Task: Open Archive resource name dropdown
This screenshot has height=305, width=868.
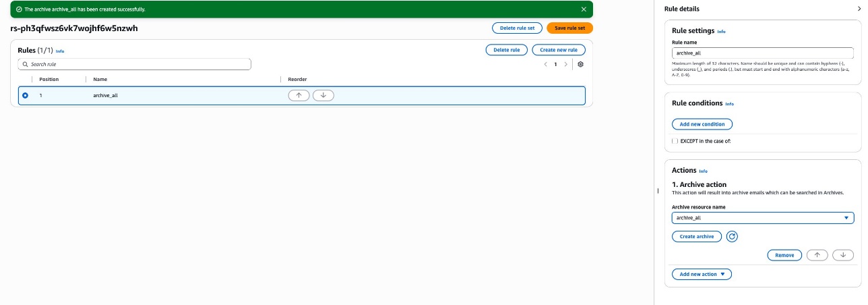Action: [762, 218]
